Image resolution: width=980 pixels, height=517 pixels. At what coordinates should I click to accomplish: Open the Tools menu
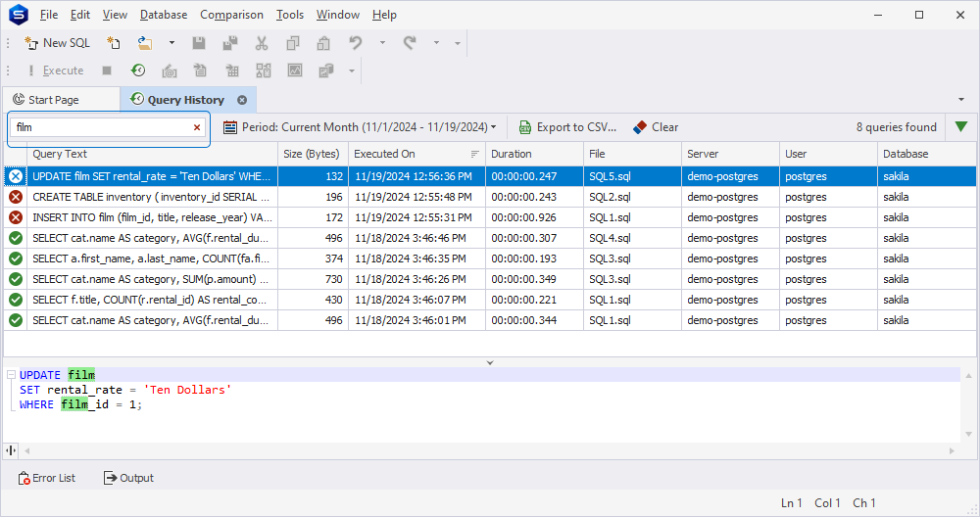click(x=290, y=15)
